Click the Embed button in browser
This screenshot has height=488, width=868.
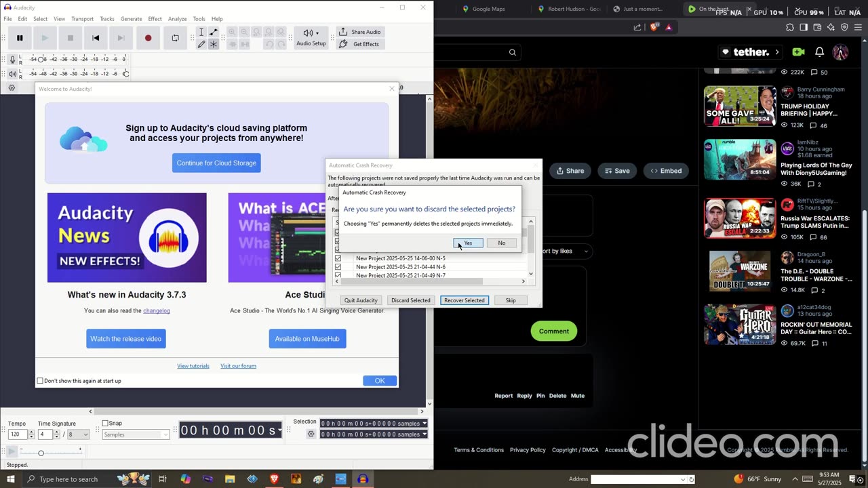[x=666, y=171]
